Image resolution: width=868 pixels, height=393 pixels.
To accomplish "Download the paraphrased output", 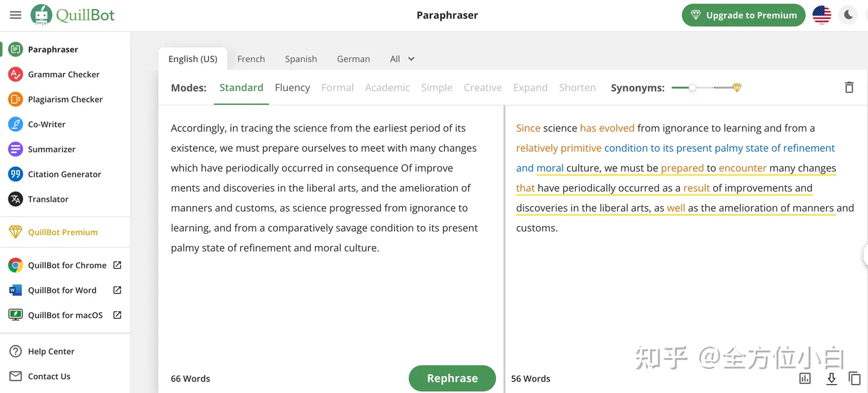I will [x=831, y=378].
